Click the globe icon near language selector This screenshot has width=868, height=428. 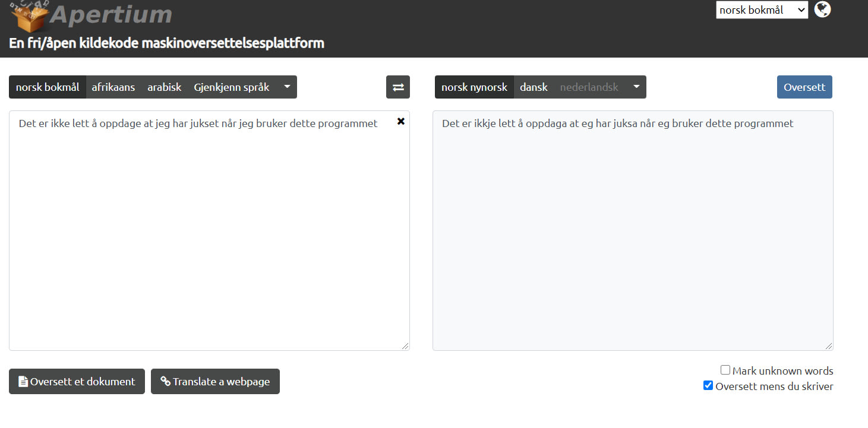pyautogui.click(x=822, y=9)
